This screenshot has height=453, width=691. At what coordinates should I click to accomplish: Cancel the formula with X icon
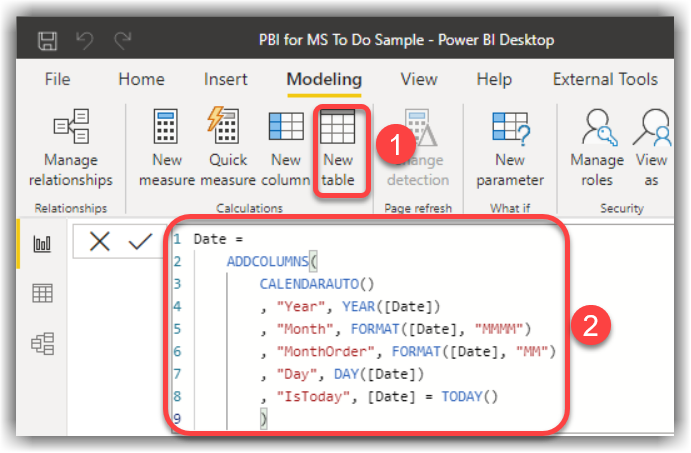(100, 241)
